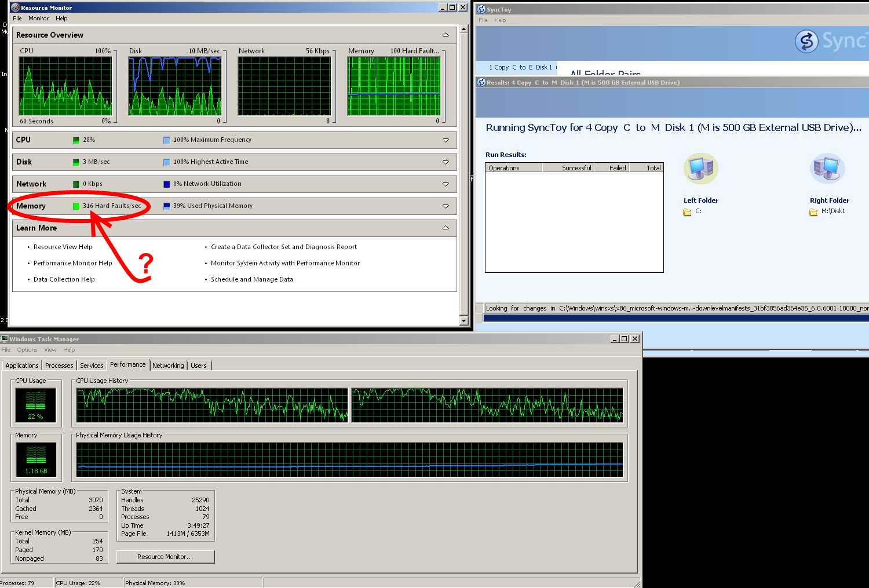
Task: Click the blue Used Physical Memory indicator
Action: coord(166,206)
